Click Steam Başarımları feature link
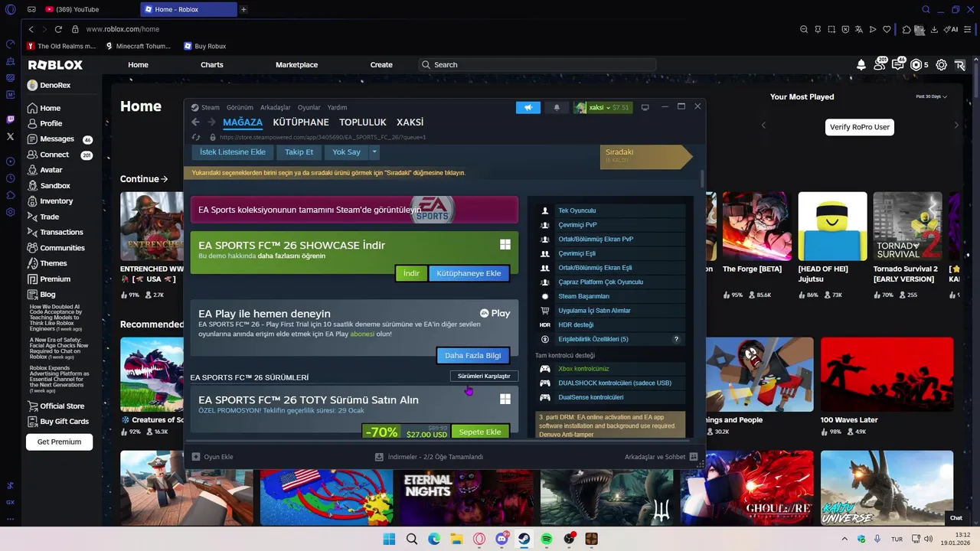 click(583, 296)
